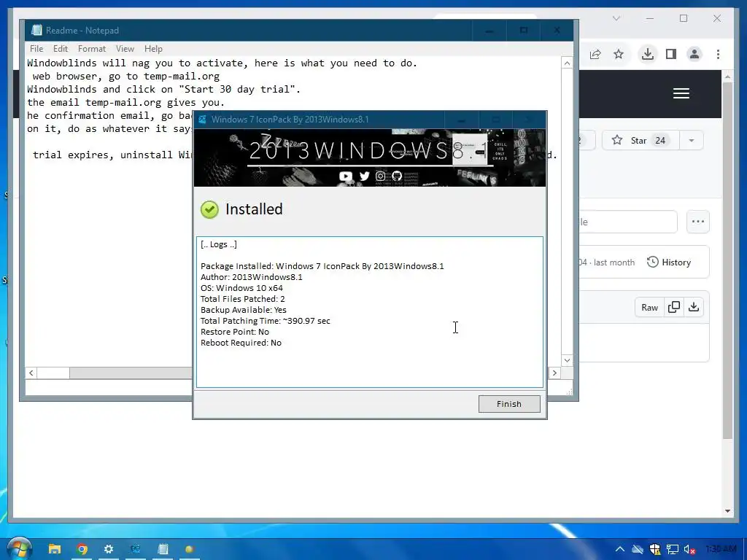Image resolution: width=747 pixels, height=560 pixels.
Task: Click the Notepad icon in Readme title bar
Action: [x=36, y=31]
